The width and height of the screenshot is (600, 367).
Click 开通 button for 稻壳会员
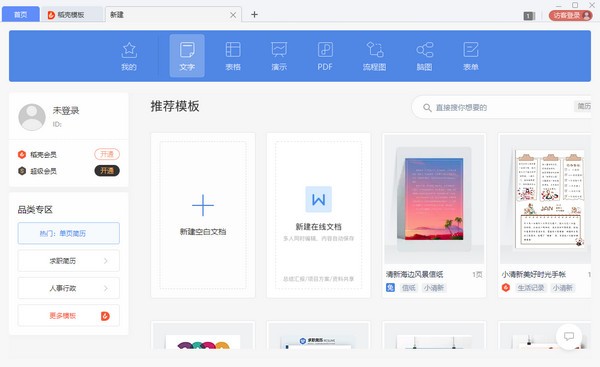pos(107,154)
